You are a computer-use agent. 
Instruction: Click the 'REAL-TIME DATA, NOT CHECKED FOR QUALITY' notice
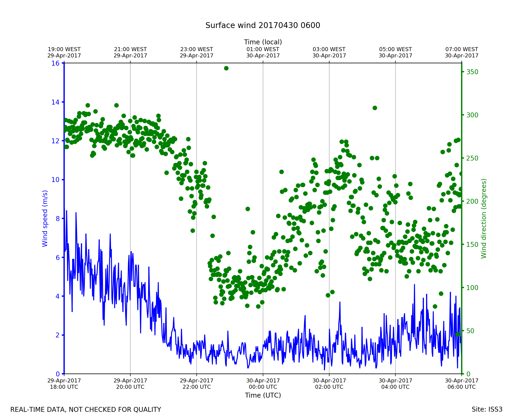(x=86, y=409)
